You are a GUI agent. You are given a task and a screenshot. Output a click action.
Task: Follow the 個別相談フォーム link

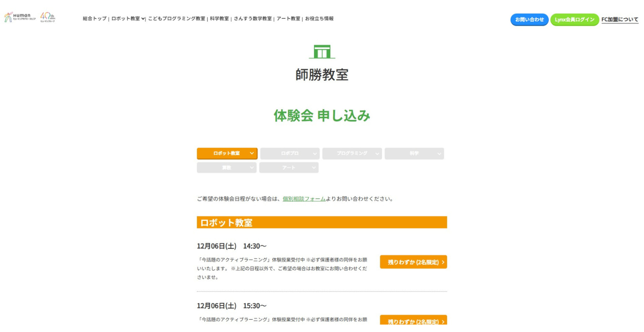tap(304, 199)
